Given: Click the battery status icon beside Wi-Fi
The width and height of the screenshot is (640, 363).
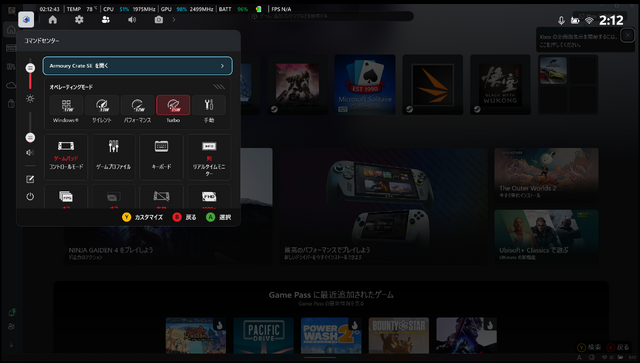Looking at the screenshot, I should [575, 20].
